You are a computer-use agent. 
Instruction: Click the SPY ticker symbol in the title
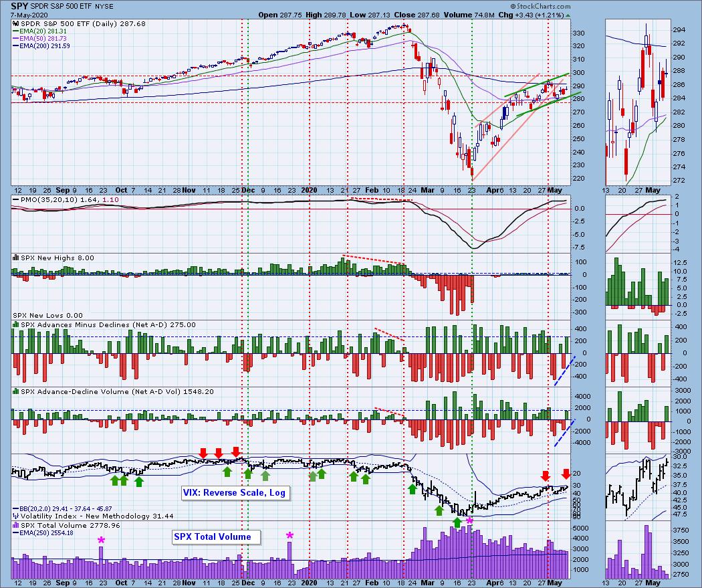tap(19, 6)
